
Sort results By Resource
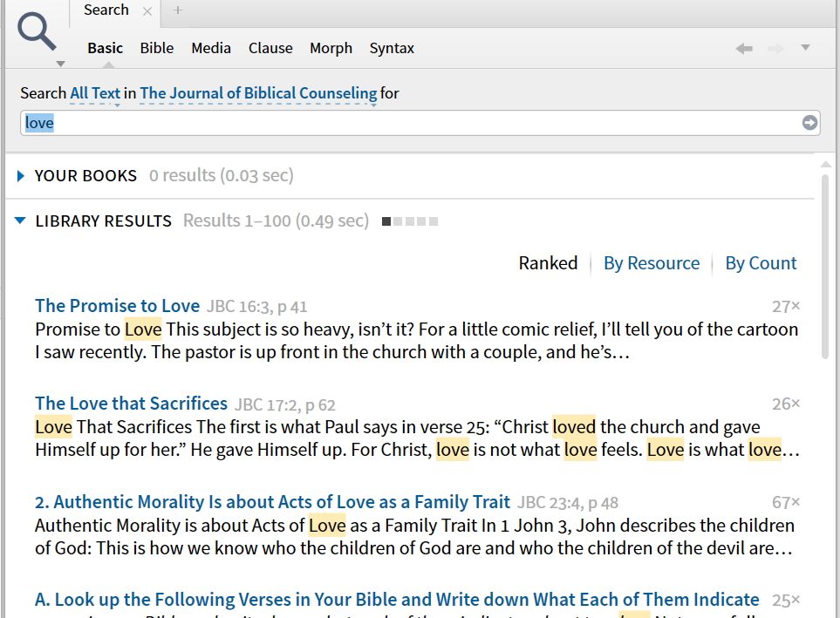pos(652,263)
